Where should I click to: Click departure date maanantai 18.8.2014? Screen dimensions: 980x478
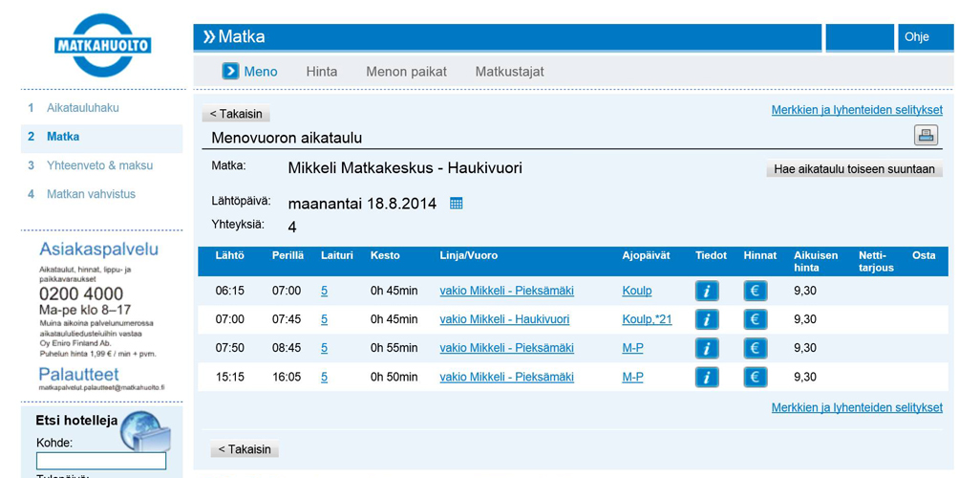(x=363, y=204)
